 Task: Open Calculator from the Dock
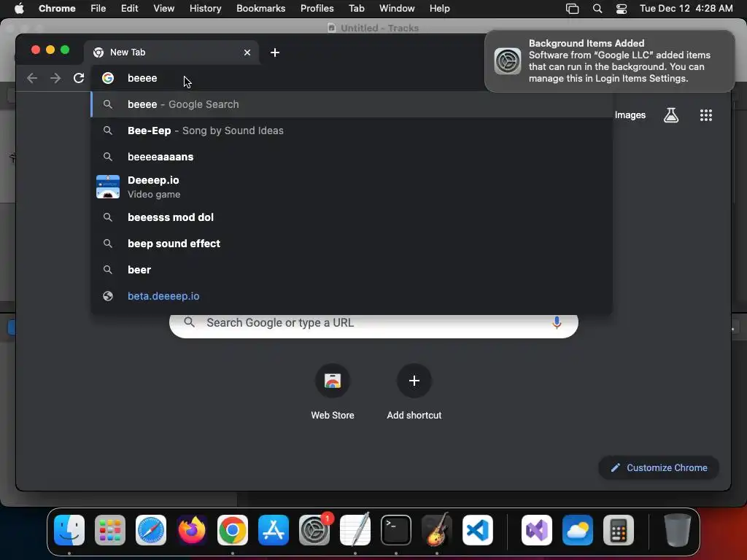pos(619,530)
